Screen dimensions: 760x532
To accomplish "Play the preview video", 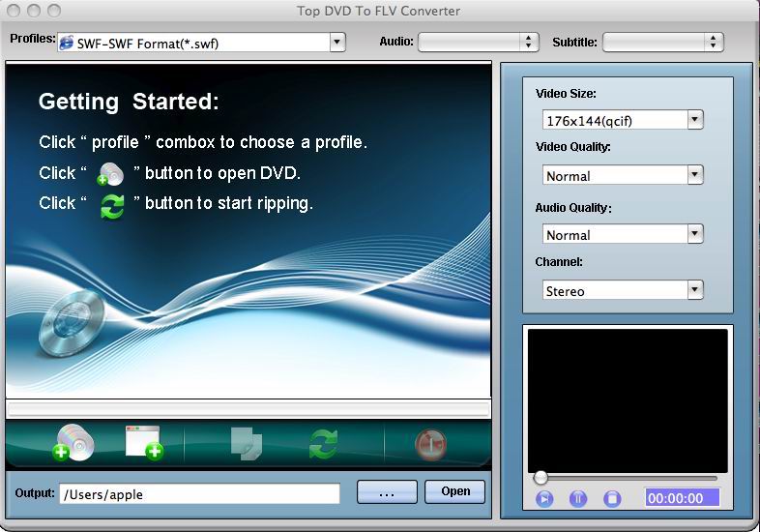I will 544,498.
